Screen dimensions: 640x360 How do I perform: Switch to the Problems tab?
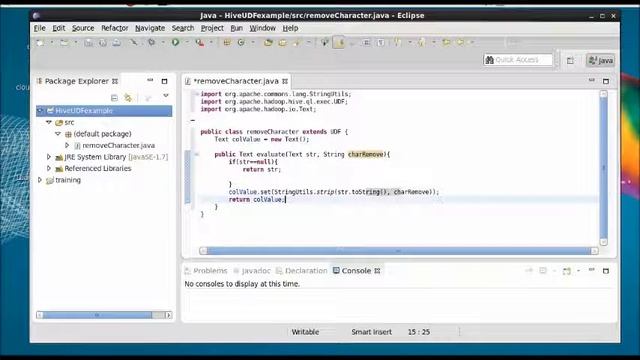point(206,271)
